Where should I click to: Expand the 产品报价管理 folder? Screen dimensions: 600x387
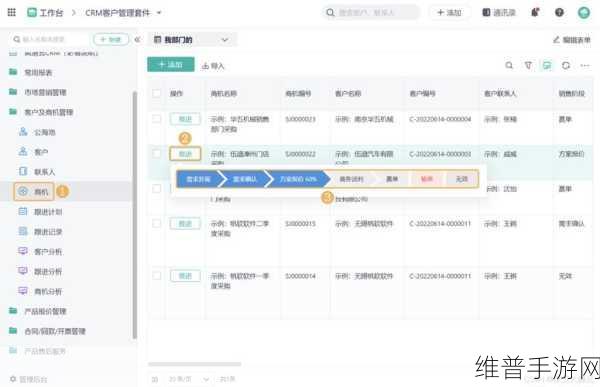45,311
